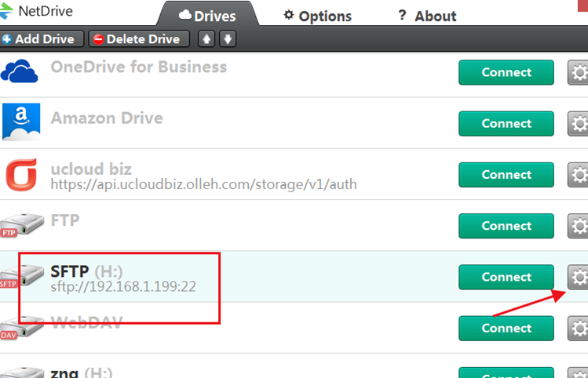Screen dimensions: 588x378
Task: Open settings gear for FTP drive
Action: (x=578, y=226)
